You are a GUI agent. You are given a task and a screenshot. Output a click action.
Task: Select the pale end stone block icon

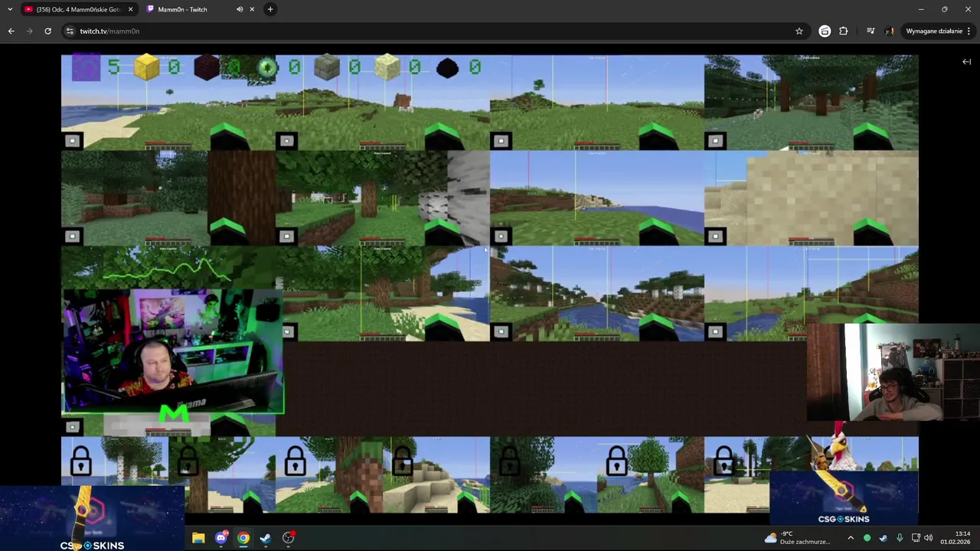(x=387, y=67)
